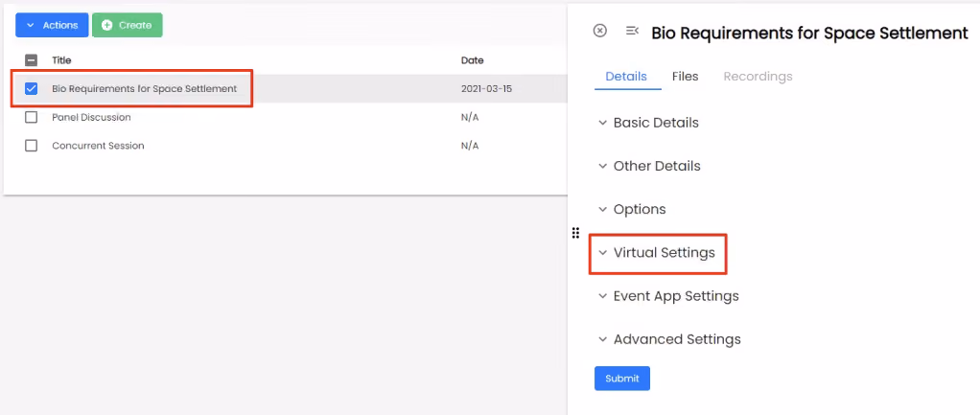Toggle the select-all header checkbox
This screenshot has height=415, width=980.
click(32, 60)
